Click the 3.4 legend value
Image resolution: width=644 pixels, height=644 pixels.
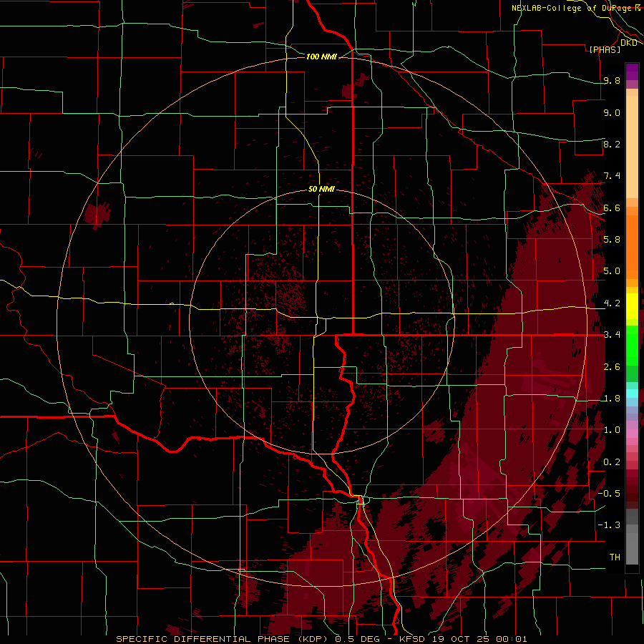pyautogui.click(x=612, y=335)
